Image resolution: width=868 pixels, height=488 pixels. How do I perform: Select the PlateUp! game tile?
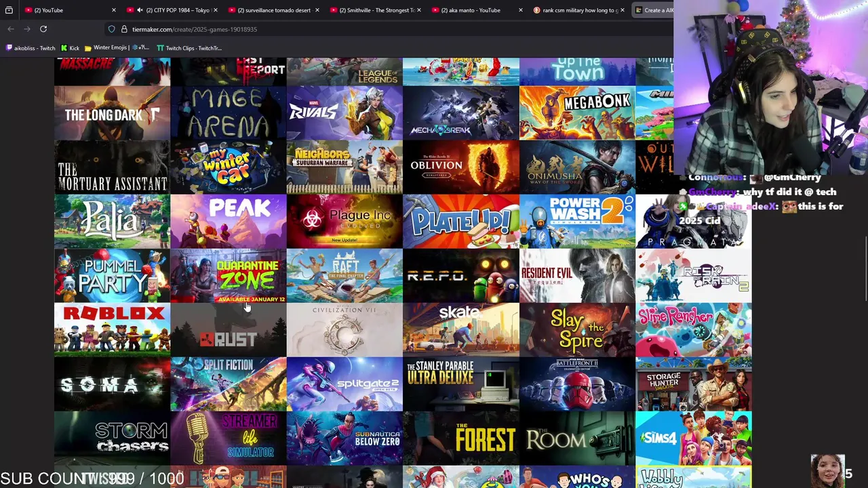pos(461,222)
